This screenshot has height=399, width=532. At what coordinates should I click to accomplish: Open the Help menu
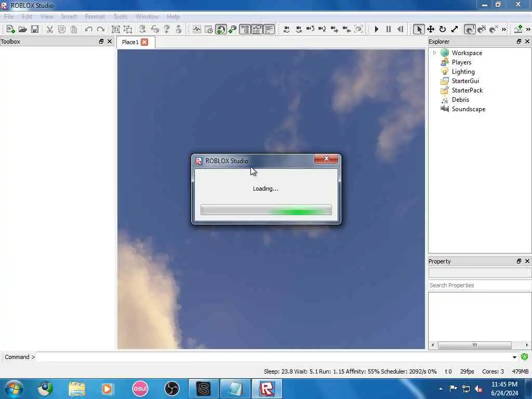[173, 16]
